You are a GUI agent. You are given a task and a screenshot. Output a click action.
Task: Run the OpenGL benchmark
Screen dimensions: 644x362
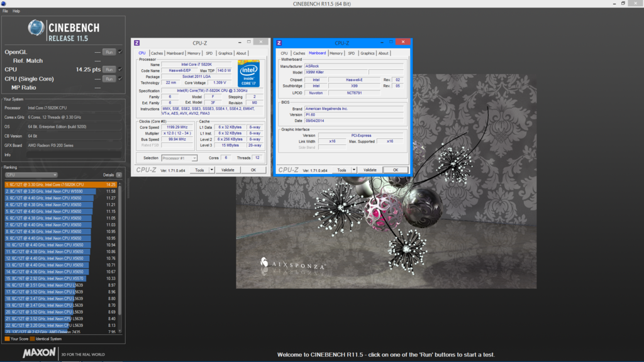109,52
